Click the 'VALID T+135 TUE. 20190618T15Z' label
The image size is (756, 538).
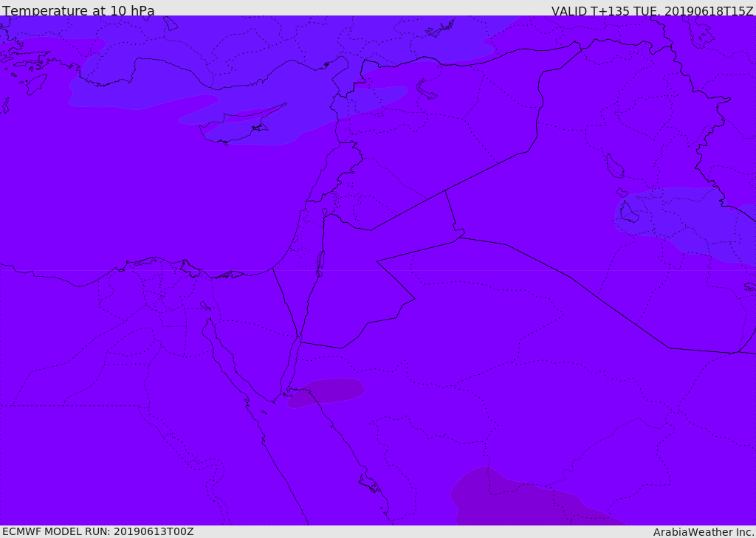click(652, 10)
